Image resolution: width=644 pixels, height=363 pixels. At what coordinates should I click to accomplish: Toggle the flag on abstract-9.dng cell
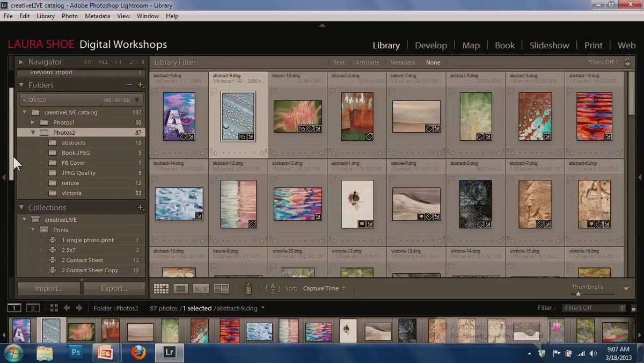click(x=214, y=91)
